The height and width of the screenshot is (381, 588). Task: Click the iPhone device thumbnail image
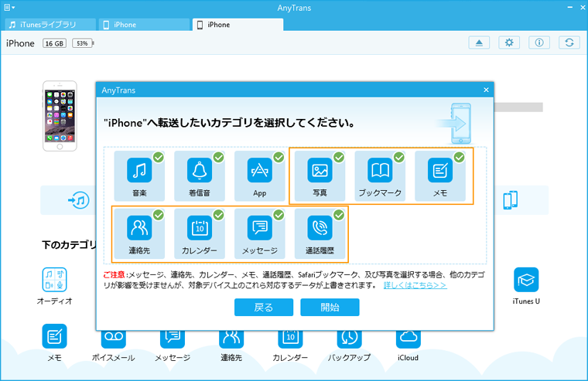click(60, 116)
